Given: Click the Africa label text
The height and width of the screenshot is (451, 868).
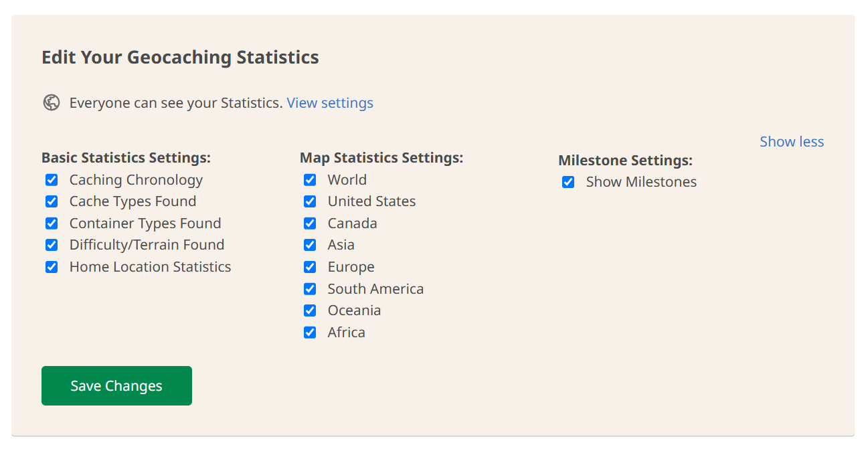Looking at the screenshot, I should click(346, 333).
